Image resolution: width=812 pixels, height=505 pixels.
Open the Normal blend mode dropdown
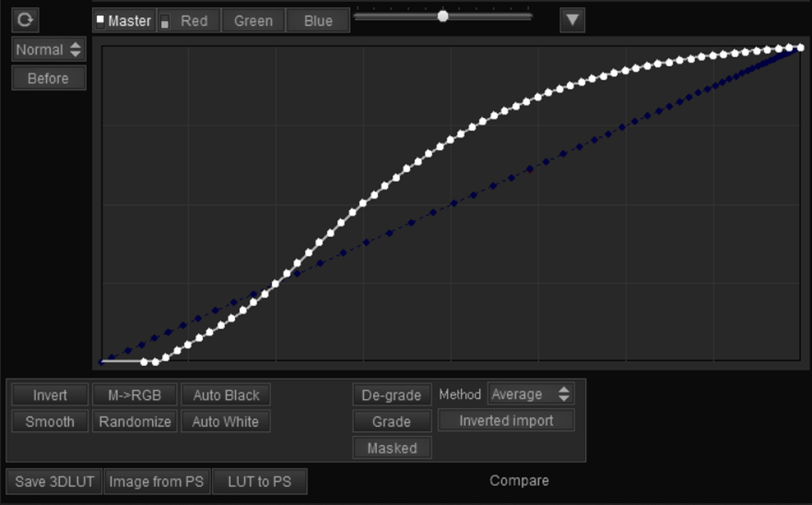(x=49, y=49)
